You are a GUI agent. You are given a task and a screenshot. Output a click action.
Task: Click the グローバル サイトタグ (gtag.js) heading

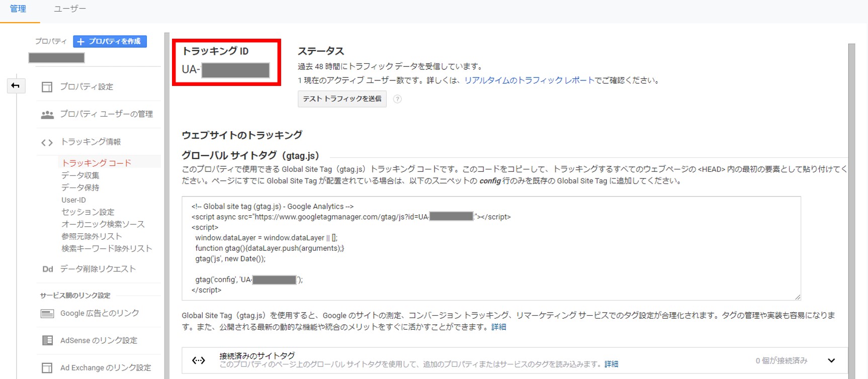coord(250,156)
